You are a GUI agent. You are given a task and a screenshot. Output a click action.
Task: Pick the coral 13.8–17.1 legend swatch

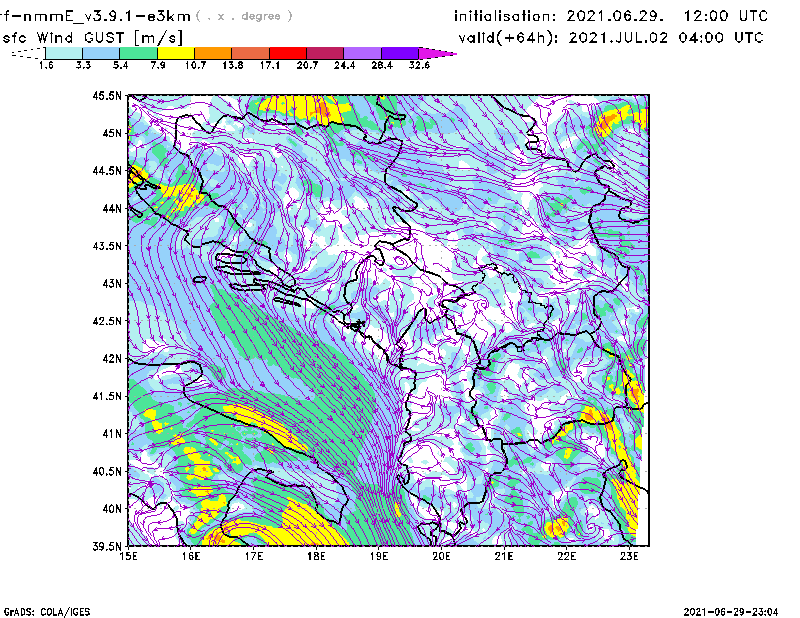250,53
